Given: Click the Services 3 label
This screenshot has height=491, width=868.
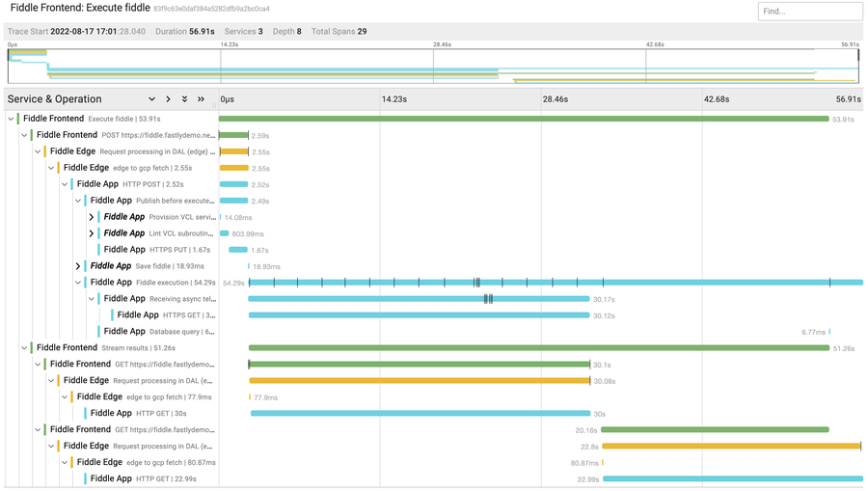Looking at the screenshot, I should (x=244, y=32).
